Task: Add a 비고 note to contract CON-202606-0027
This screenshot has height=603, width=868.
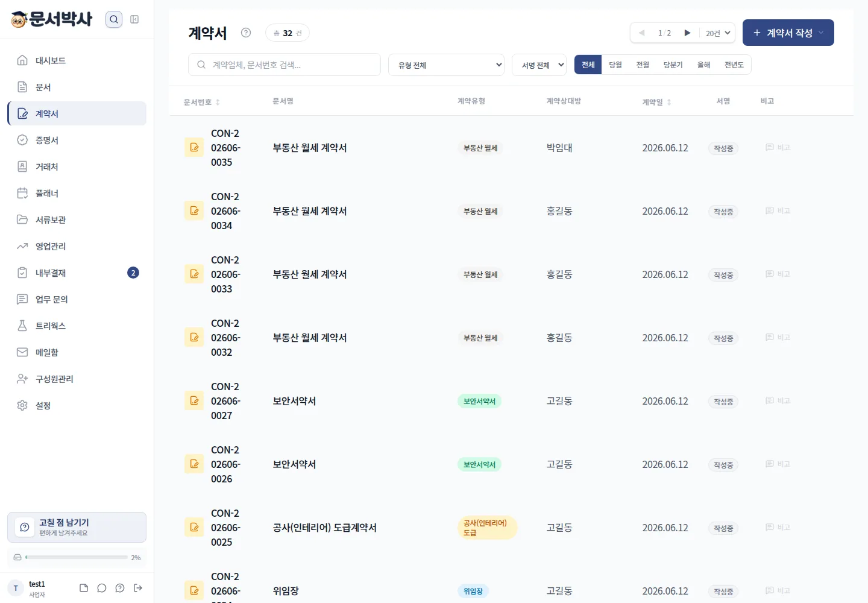Action: (x=778, y=400)
